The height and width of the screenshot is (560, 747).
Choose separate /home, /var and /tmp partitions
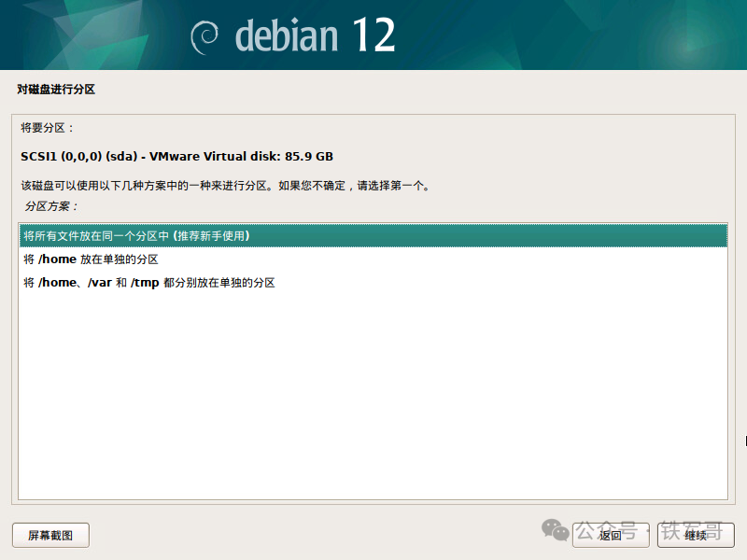pyautogui.click(x=373, y=283)
